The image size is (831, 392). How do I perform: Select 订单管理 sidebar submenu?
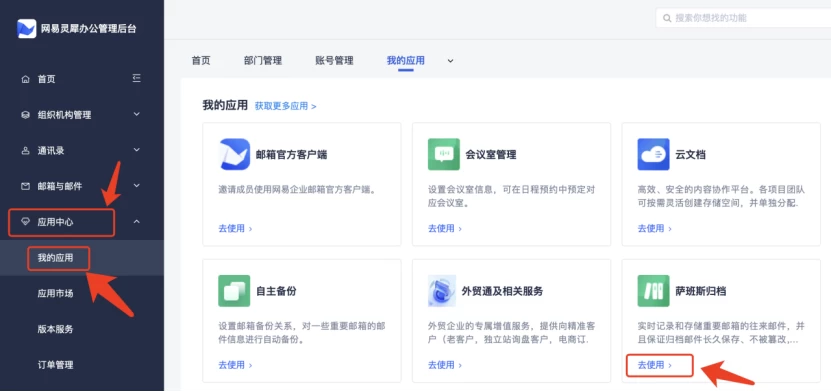[x=55, y=365]
